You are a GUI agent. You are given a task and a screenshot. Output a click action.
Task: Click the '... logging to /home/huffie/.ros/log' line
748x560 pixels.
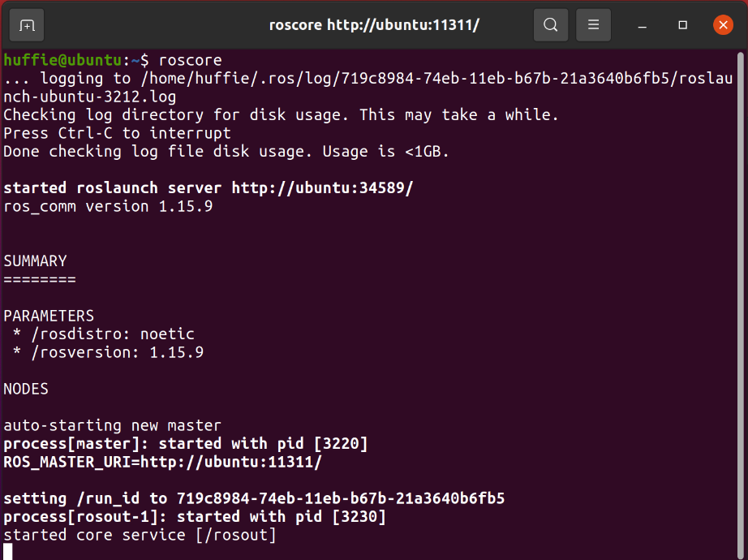point(368,78)
